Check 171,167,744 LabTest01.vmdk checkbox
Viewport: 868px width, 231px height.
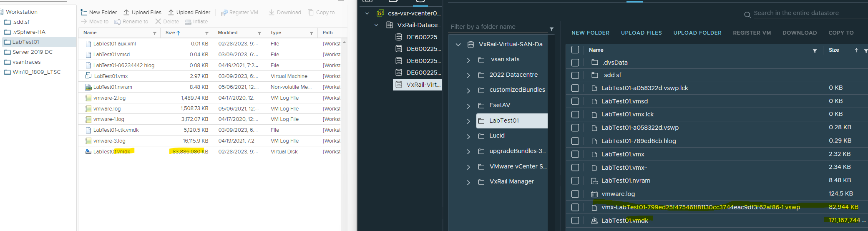(x=575, y=220)
